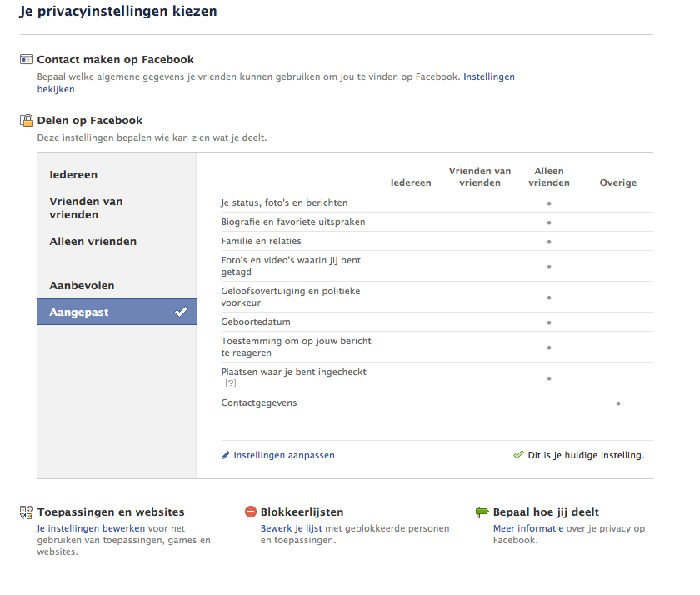Click the Alleen vrienden column header
This screenshot has height=595, width=700.
pyautogui.click(x=549, y=177)
